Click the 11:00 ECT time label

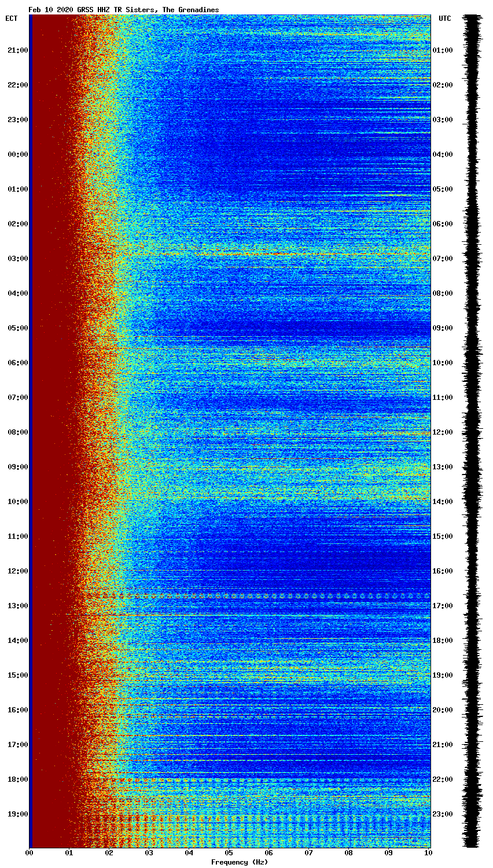tap(17, 536)
